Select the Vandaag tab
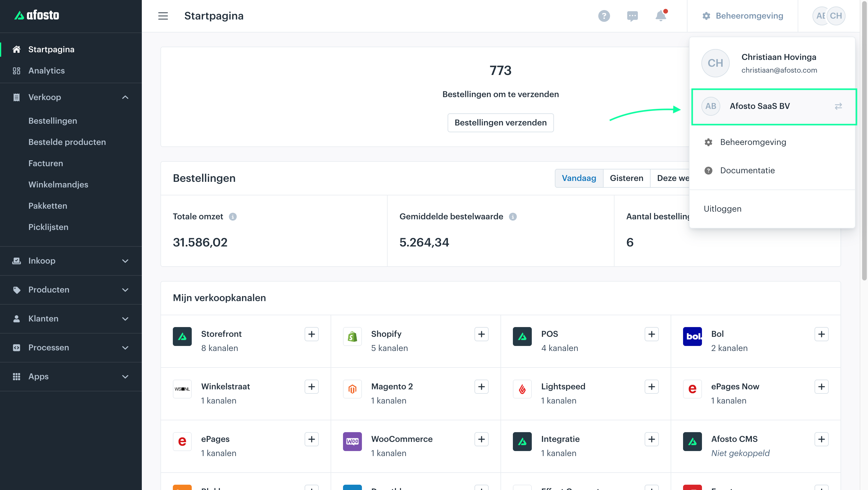Screen dimensions: 868x490 [x=579, y=178]
